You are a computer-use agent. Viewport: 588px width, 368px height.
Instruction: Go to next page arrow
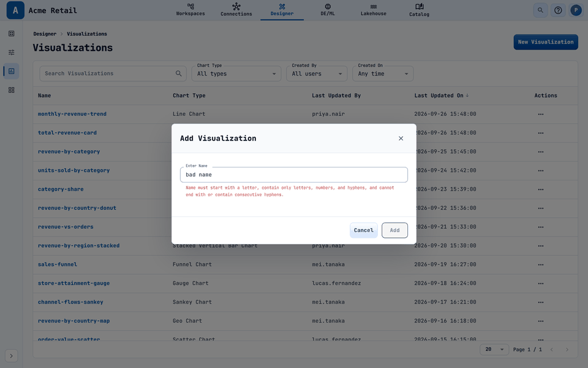[567, 350]
